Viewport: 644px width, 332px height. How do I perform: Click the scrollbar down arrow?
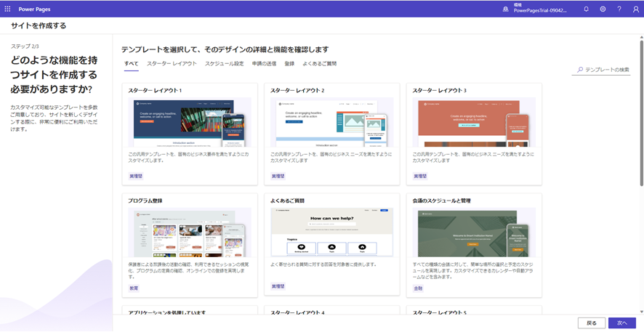pyautogui.click(x=641, y=312)
